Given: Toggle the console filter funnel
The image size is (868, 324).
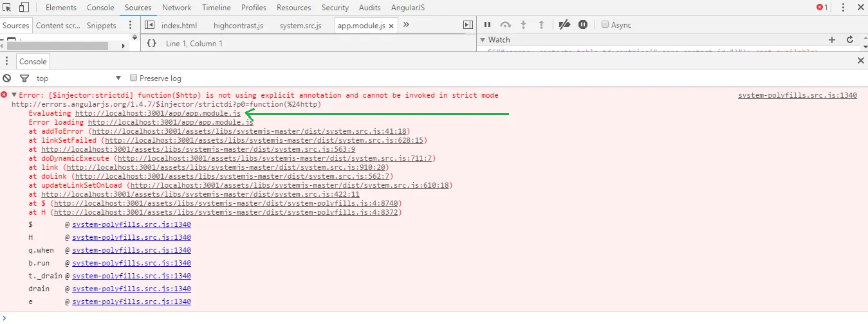Looking at the screenshot, I should 24,78.
